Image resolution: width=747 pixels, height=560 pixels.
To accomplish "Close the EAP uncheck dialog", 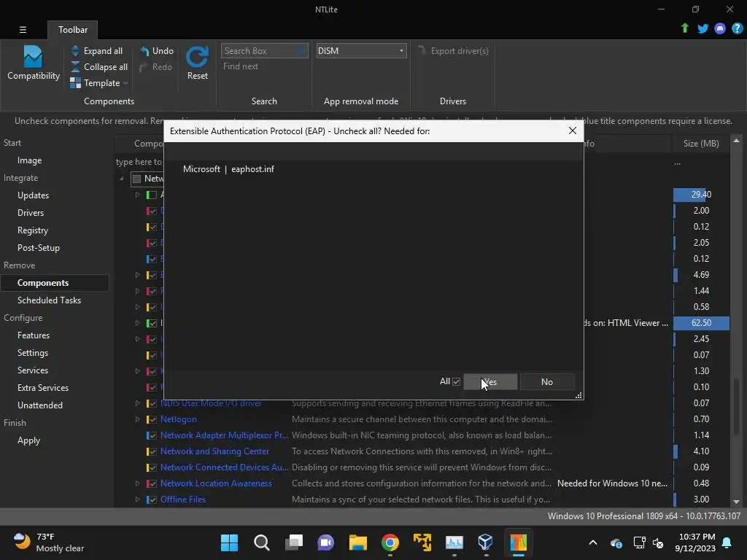I will tap(573, 131).
